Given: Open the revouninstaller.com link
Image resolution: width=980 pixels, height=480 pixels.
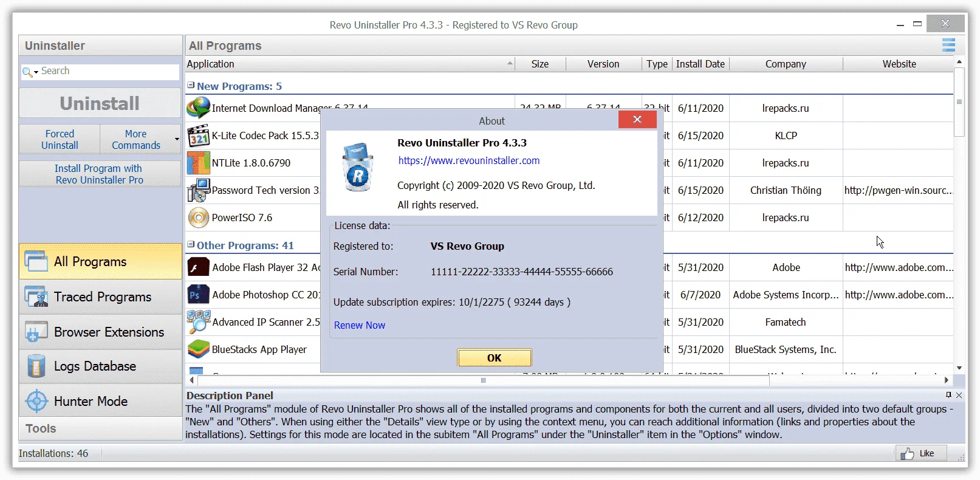Looking at the screenshot, I should click(x=469, y=160).
